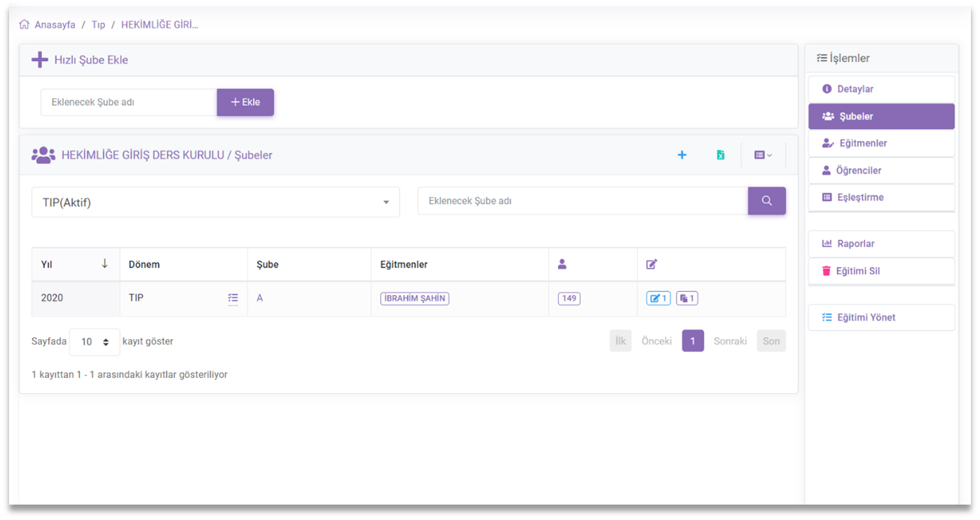Click the 149 student count badge

click(569, 299)
